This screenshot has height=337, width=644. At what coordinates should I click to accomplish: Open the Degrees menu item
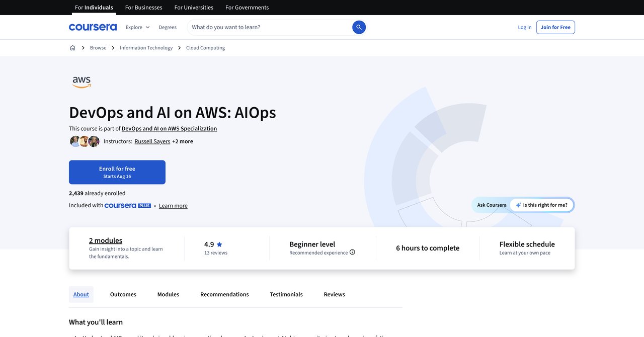[x=168, y=27]
